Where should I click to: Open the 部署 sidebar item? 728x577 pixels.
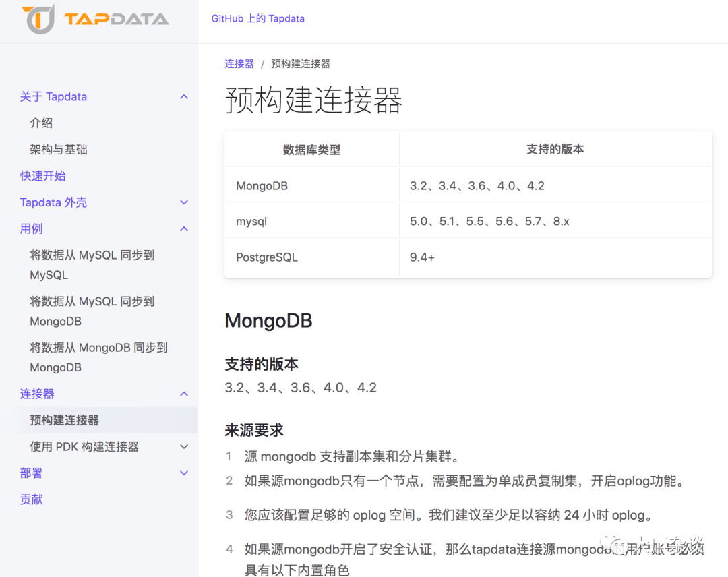click(31, 473)
